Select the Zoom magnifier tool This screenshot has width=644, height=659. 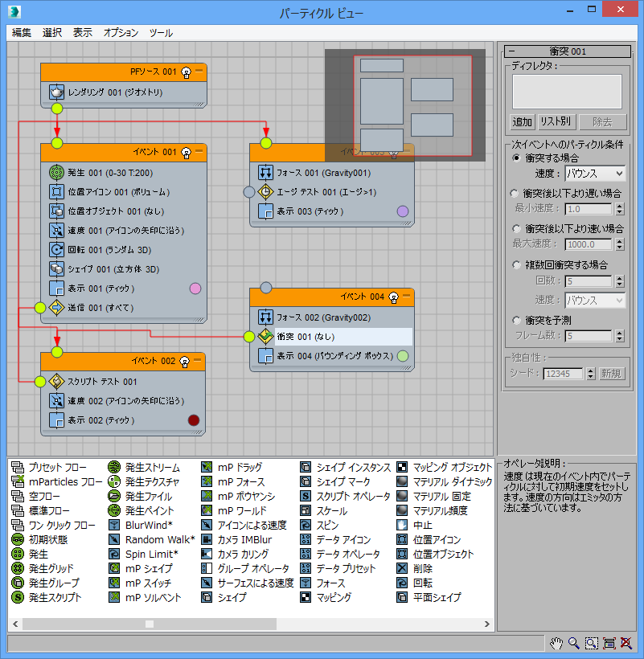click(573, 643)
